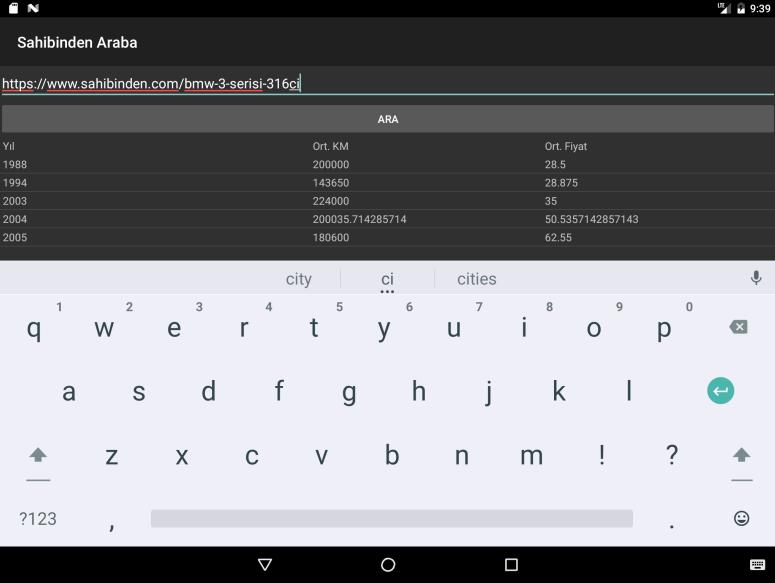Tap the x key
Viewport: 775px width, 583px height.
click(182, 456)
